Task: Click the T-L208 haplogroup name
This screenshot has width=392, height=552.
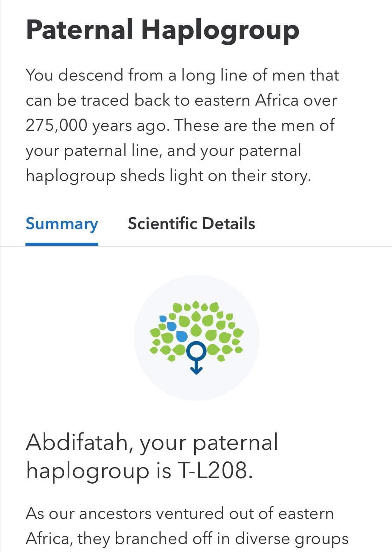Action: pyautogui.click(x=214, y=470)
